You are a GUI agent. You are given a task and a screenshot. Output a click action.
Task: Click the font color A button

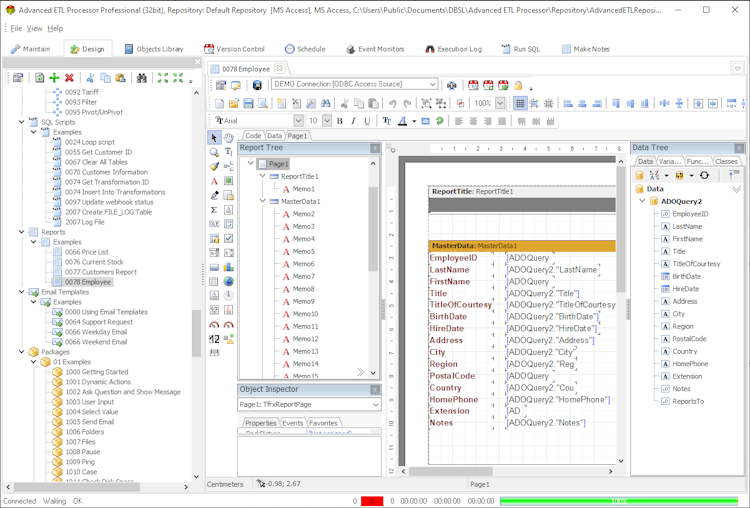[x=402, y=121]
